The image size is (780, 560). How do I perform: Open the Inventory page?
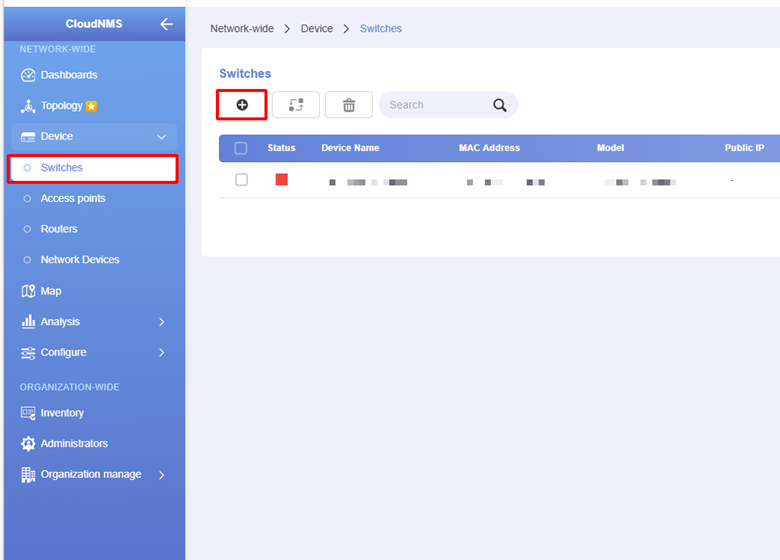click(x=62, y=413)
